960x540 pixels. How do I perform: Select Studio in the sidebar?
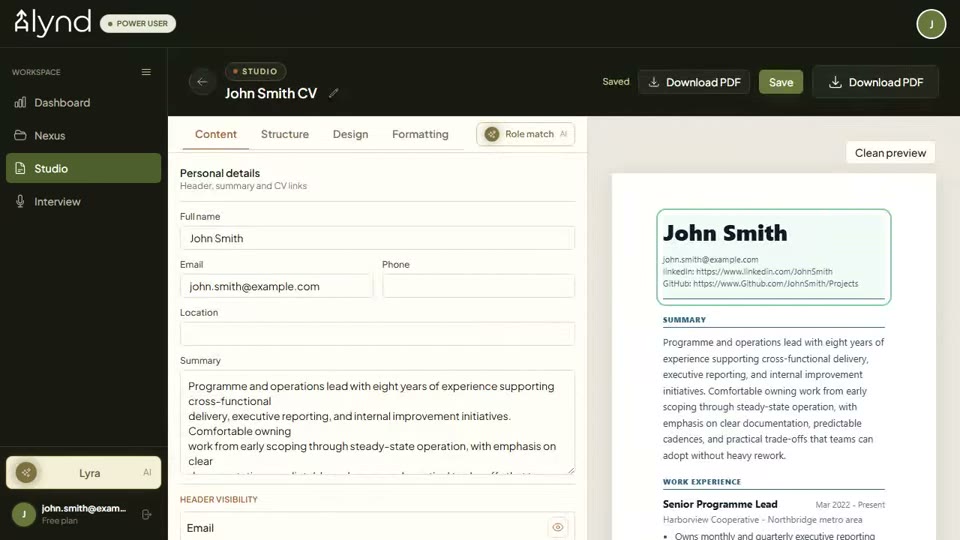[x=83, y=168]
